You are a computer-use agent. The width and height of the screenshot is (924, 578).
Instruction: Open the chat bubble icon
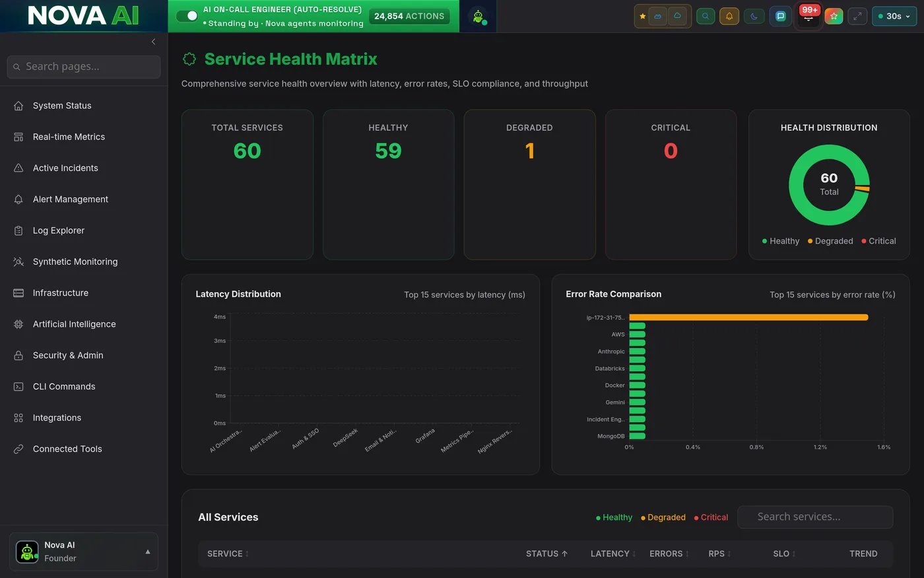coord(781,17)
